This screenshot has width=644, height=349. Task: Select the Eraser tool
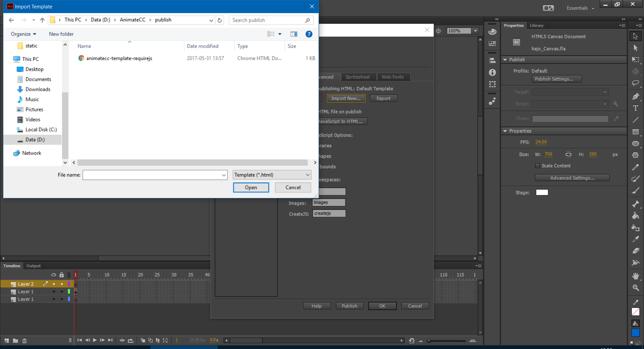[x=635, y=251]
